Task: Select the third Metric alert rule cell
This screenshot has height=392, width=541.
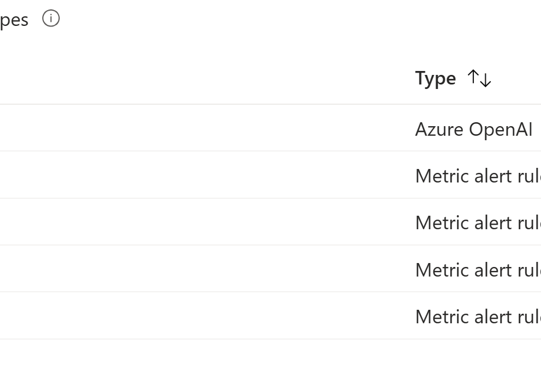Action: click(x=478, y=270)
